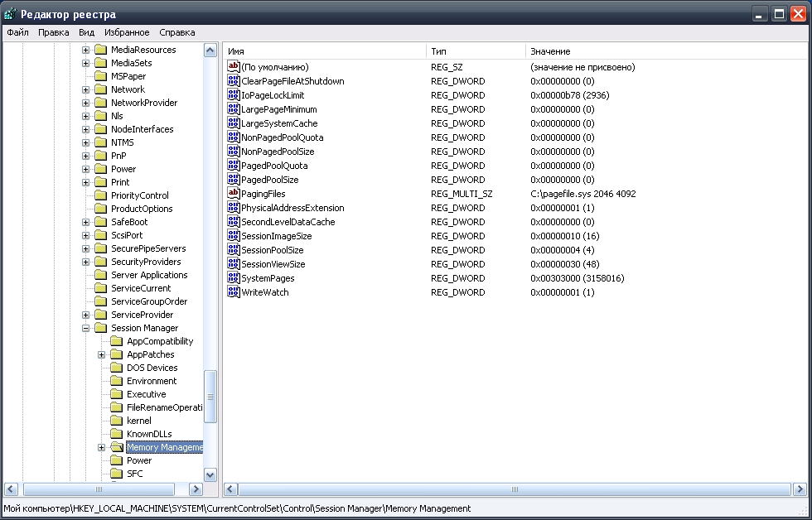Select the default value string icon
The width and height of the screenshot is (812, 520).
pos(234,67)
